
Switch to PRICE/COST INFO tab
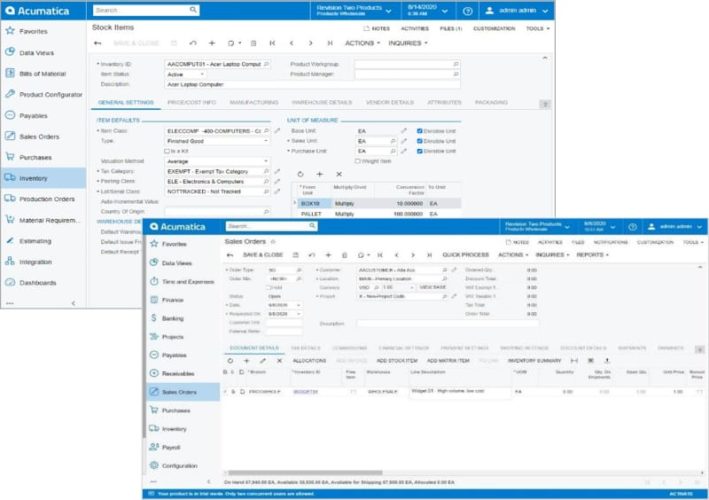[192, 102]
